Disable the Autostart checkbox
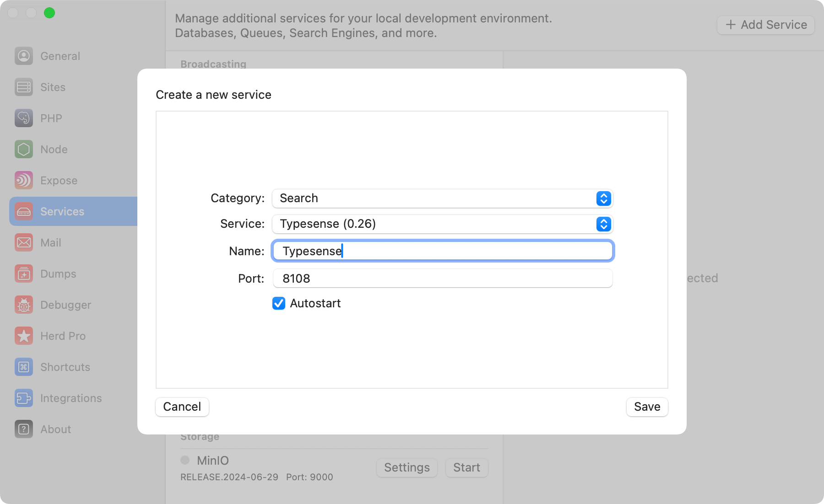 279,303
